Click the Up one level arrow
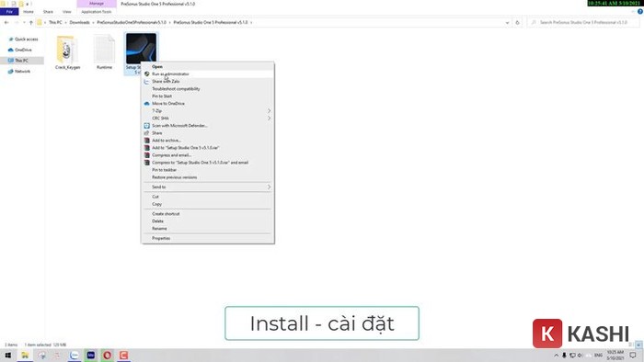The image size is (644, 362). (x=31, y=23)
